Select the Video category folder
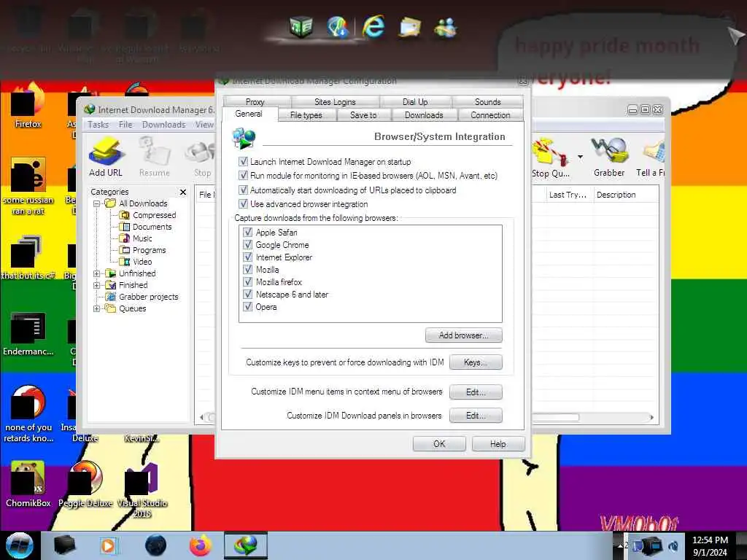747x560 pixels. 135,262
